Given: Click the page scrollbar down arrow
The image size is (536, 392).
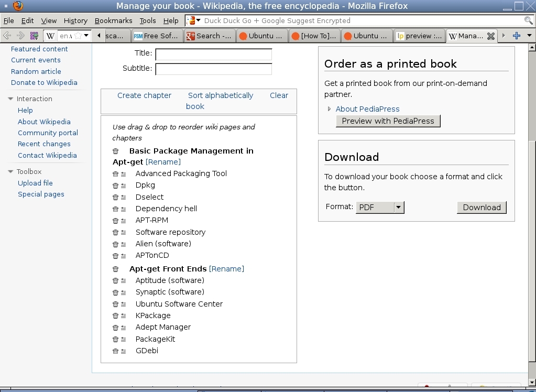Looking at the screenshot, I should pyautogui.click(x=532, y=382).
